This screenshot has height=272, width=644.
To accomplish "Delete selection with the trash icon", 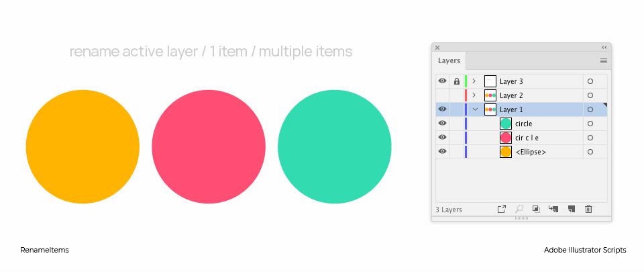I will point(588,209).
